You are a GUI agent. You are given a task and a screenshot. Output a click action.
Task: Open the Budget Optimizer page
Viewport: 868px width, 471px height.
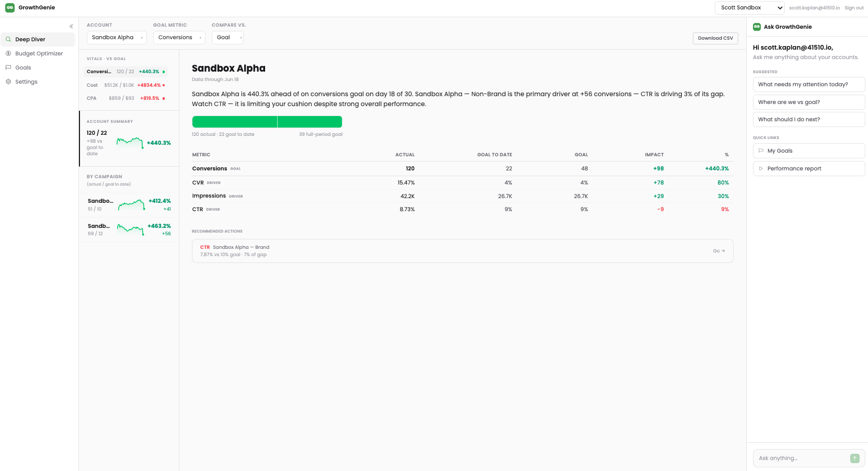(x=38, y=53)
